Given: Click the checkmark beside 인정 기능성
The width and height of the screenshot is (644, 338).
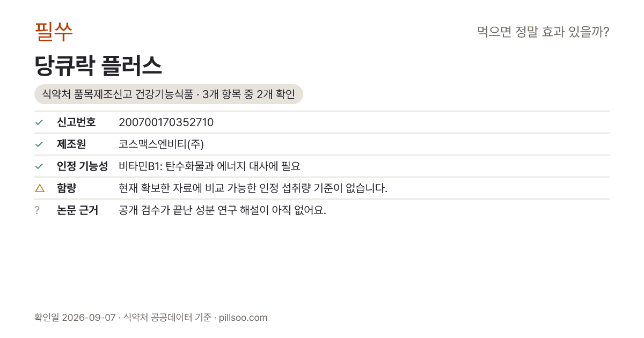Looking at the screenshot, I should click(x=39, y=166).
